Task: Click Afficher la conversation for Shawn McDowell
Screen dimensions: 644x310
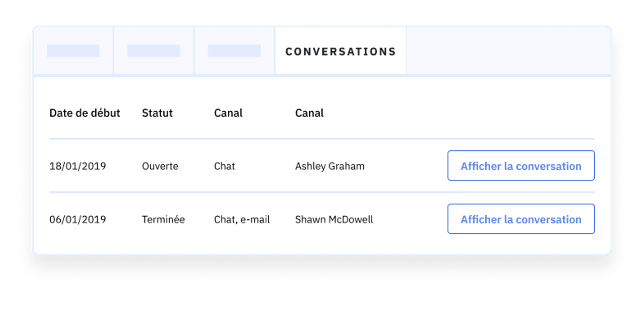Action: coord(521,219)
